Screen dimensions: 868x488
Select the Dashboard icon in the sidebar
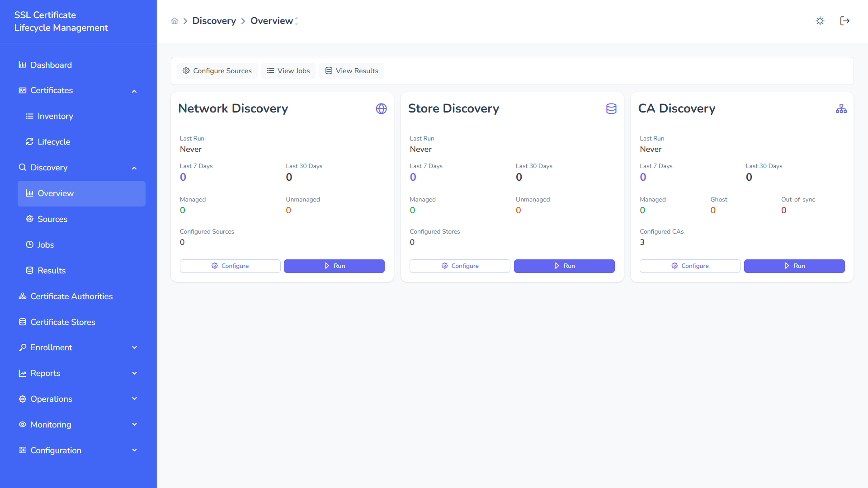[23, 65]
